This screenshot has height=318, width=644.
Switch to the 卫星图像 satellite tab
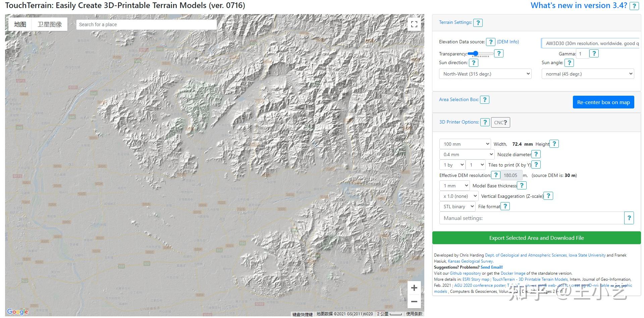point(50,24)
